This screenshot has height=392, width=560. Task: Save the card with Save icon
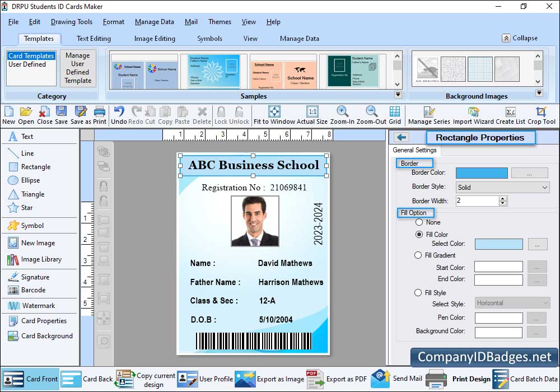click(x=61, y=115)
